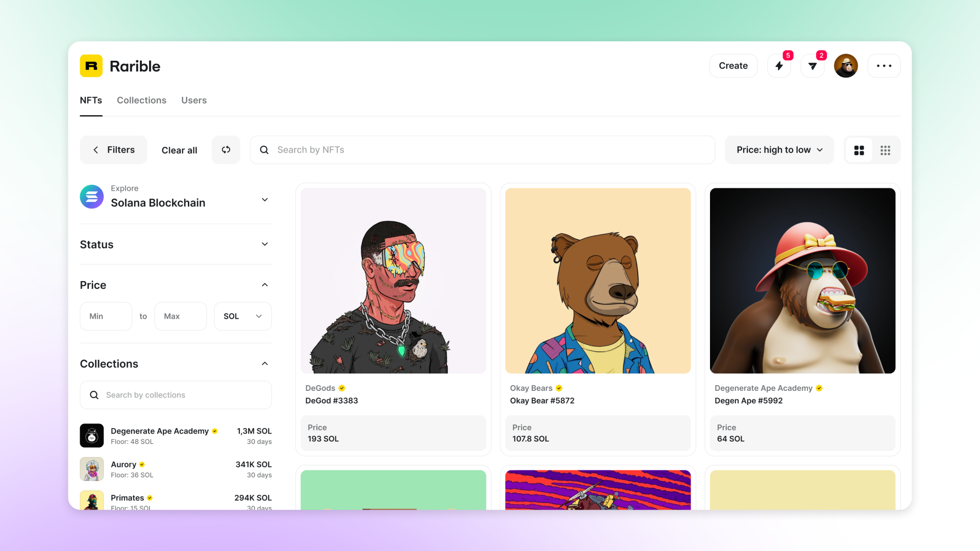
Task: Open the three-dot more menu
Action: pos(884,66)
